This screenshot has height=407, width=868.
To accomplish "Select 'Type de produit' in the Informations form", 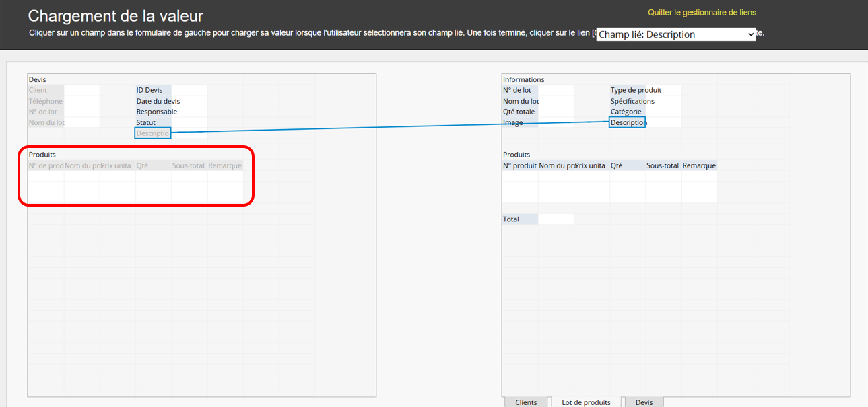I will [636, 90].
